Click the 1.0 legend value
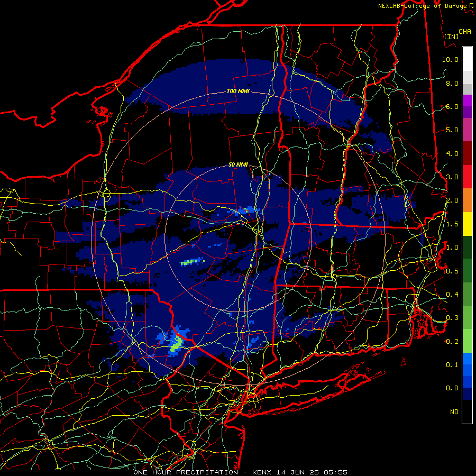This screenshot has height=476, width=476. 452,247
